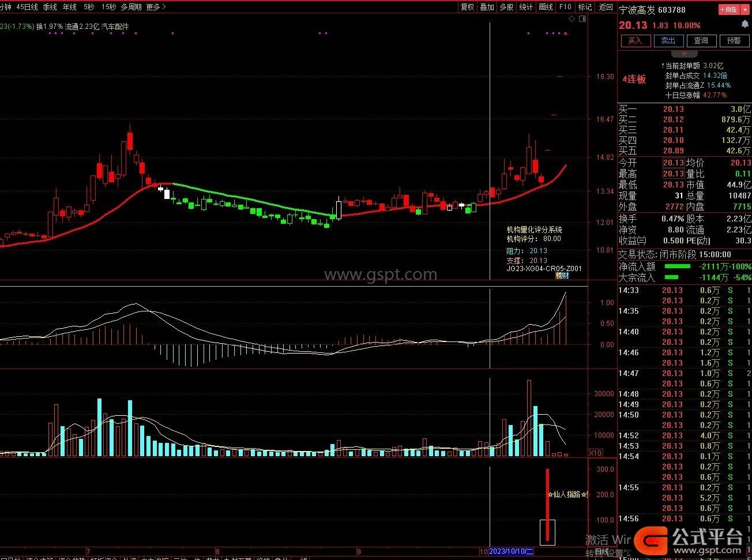Screen dimensions: 752x560
Task: Switch to 15秒 period
Action: (108, 7)
